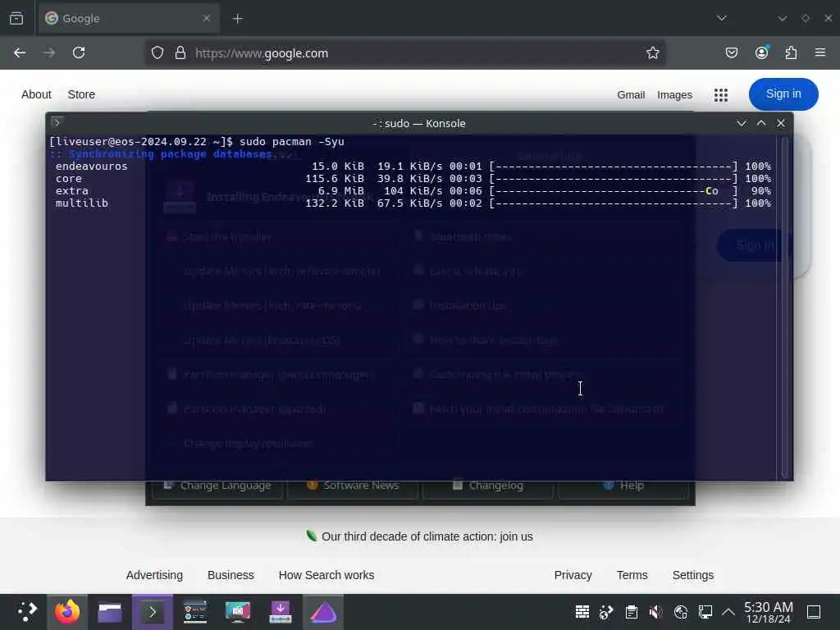Open the system monitor taskbar icon
This screenshot has height=630, width=840.
195,612
